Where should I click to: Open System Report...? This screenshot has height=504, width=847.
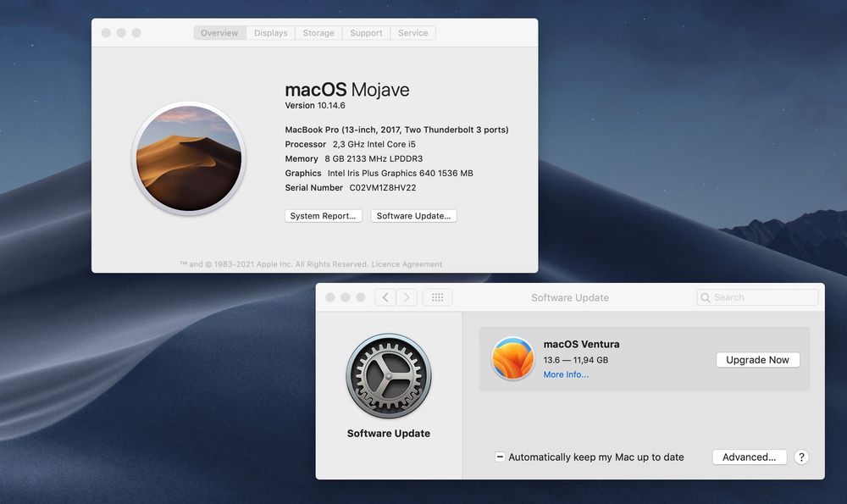pos(323,215)
